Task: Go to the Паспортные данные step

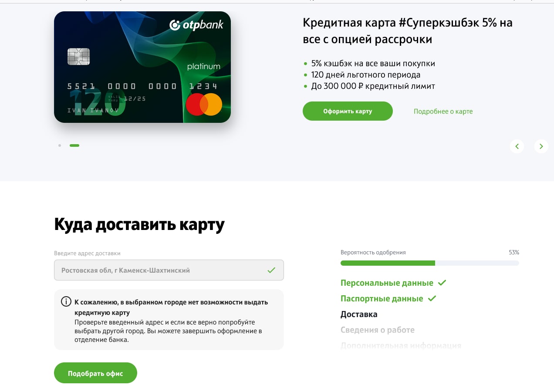Action: tap(382, 299)
